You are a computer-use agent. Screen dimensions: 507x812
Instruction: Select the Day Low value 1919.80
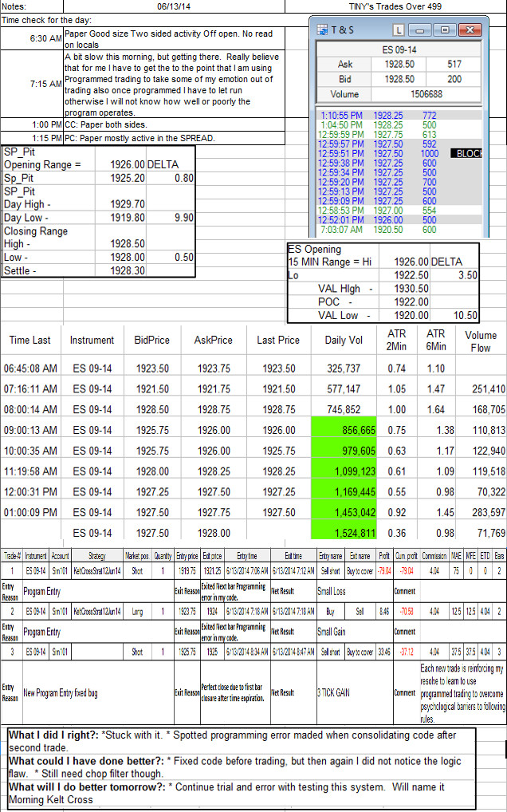pyautogui.click(x=120, y=218)
